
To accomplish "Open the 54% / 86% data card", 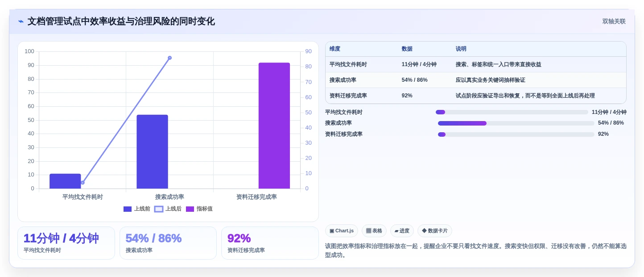I will tap(168, 243).
